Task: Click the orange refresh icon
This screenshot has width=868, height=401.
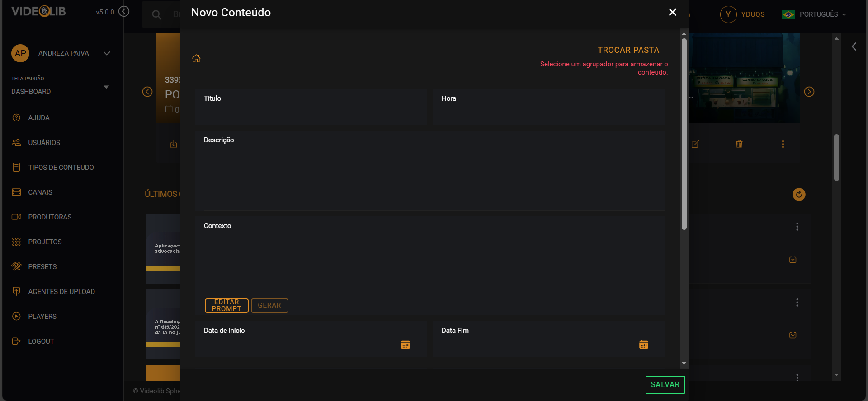Action: (799, 194)
